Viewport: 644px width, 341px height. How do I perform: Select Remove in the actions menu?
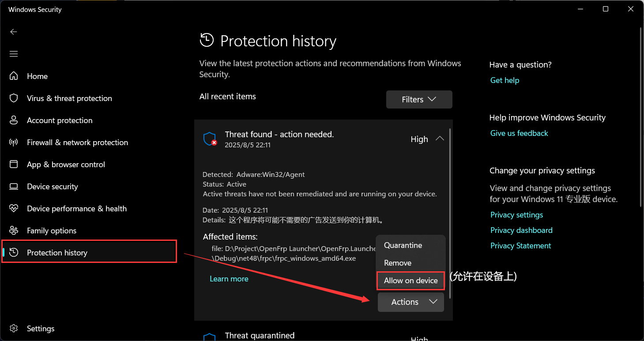coord(398,263)
